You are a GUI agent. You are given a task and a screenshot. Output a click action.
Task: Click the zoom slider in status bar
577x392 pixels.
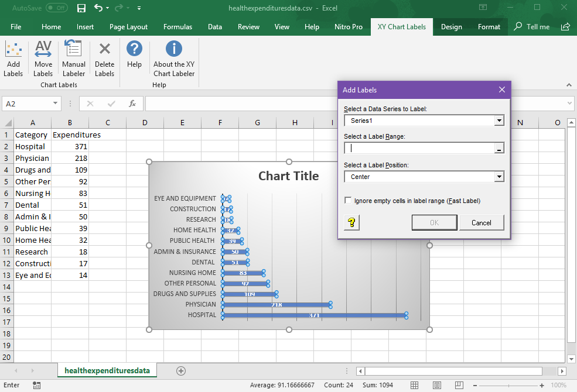[509, 386]
